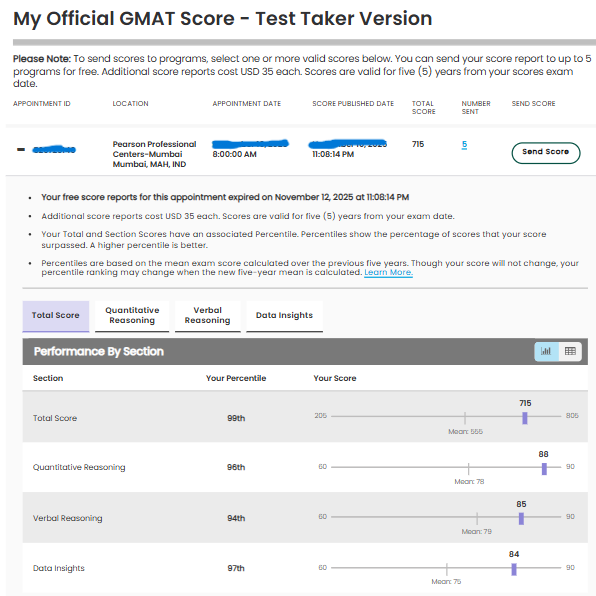Image resolution: width=596 pixels, height=596 pixels.
Task: Click the Data Insights 84 score marker
Action: tap(514, 569)
